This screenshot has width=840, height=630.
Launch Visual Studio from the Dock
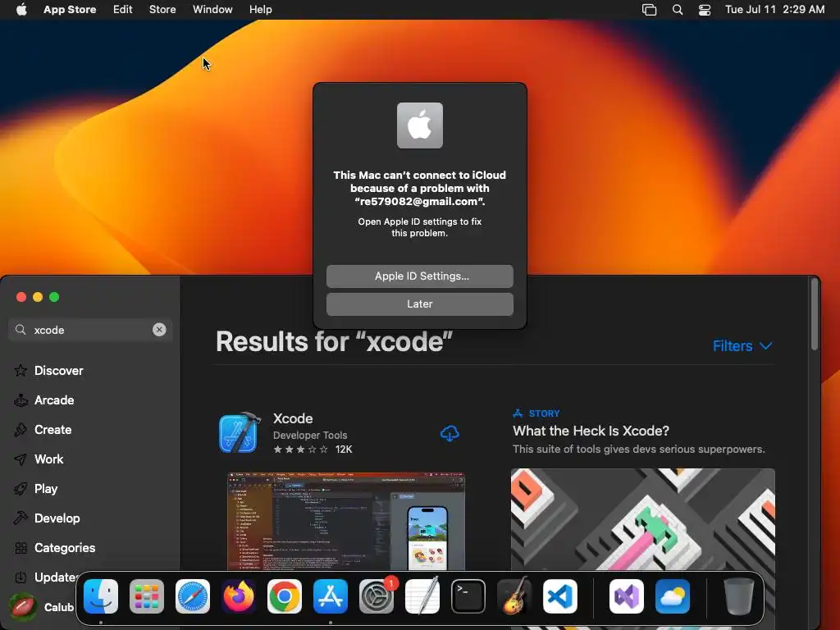point(626,596)
